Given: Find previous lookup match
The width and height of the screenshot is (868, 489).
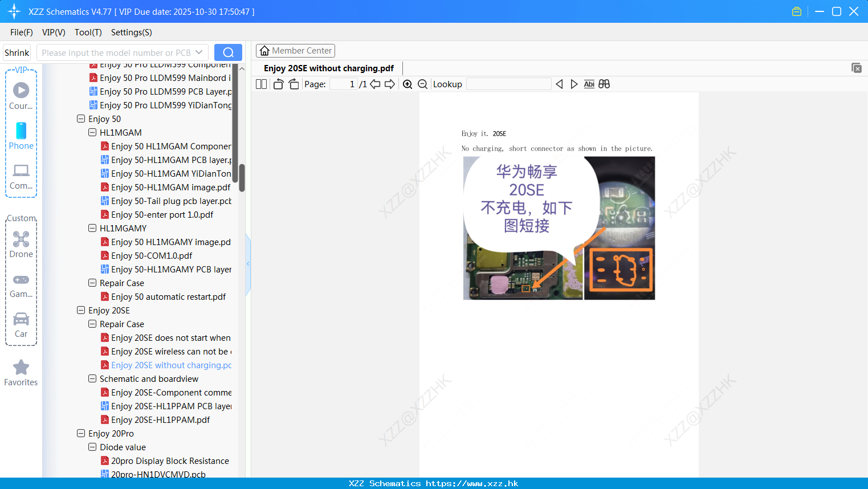Looking at the screenshot, I should 559,84.
